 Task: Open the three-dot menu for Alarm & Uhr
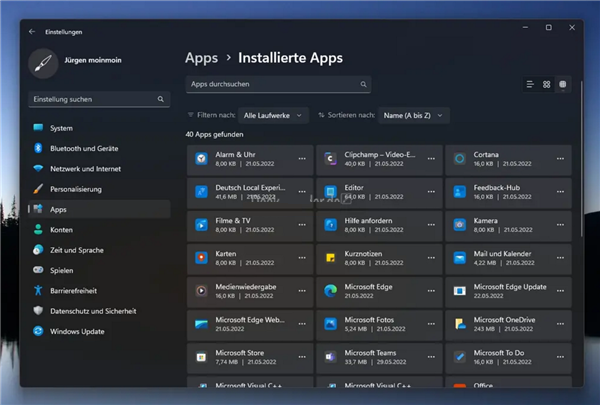tap(301, 159)
